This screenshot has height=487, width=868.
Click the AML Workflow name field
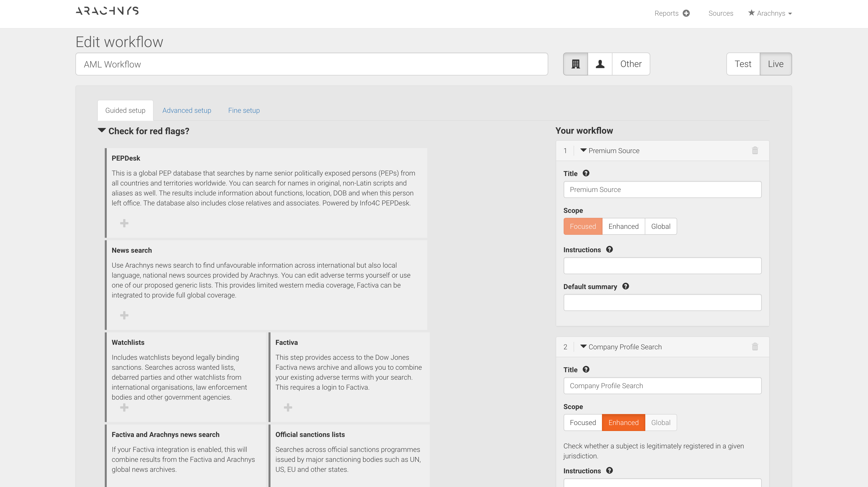click(311, 64)
